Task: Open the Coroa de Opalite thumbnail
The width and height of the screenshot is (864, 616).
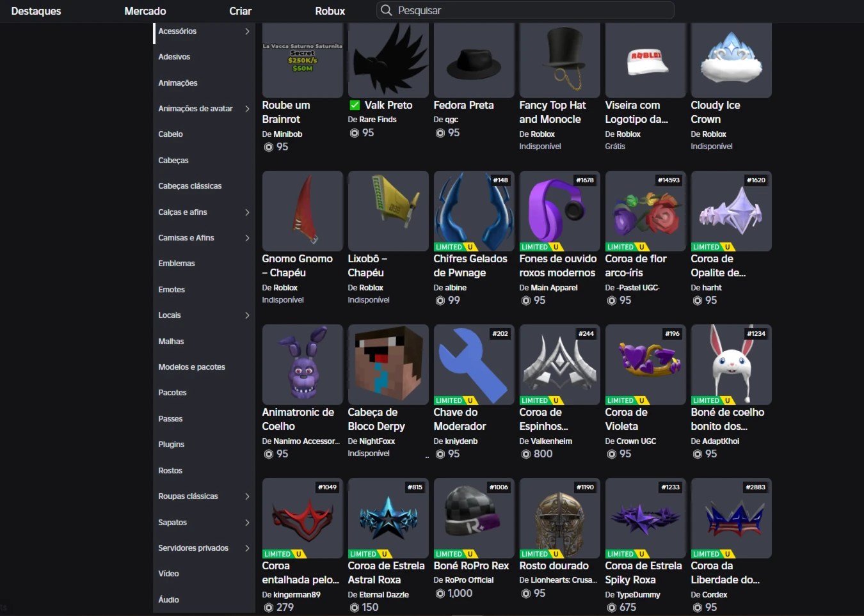Action: point(732,211)
